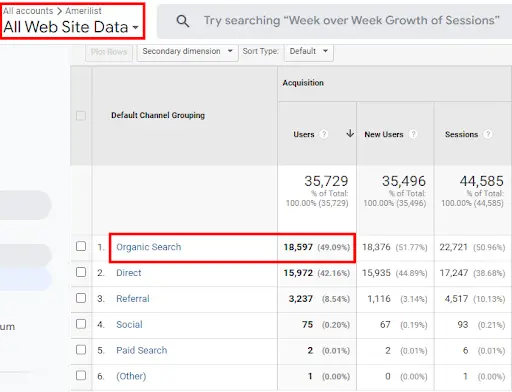This screenshot has height=392, width=512.
Task: Tick the Referral row checkbox
Action: [81, 298]
